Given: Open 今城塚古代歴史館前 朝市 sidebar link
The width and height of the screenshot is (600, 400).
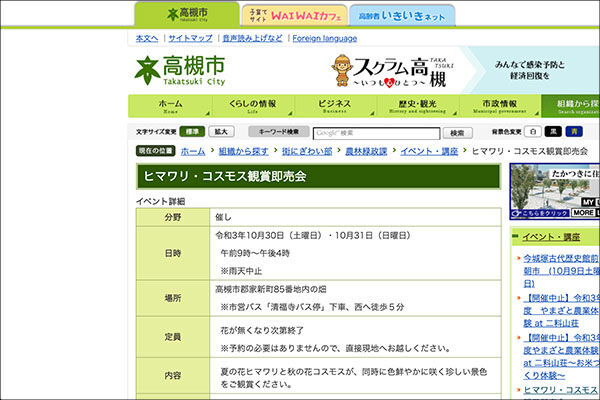Looking at the screenshot, I should (x=561, y=271).
